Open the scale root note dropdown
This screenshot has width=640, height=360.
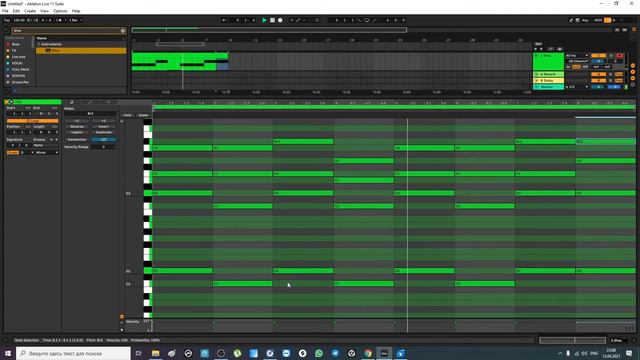tap(27, 152)
